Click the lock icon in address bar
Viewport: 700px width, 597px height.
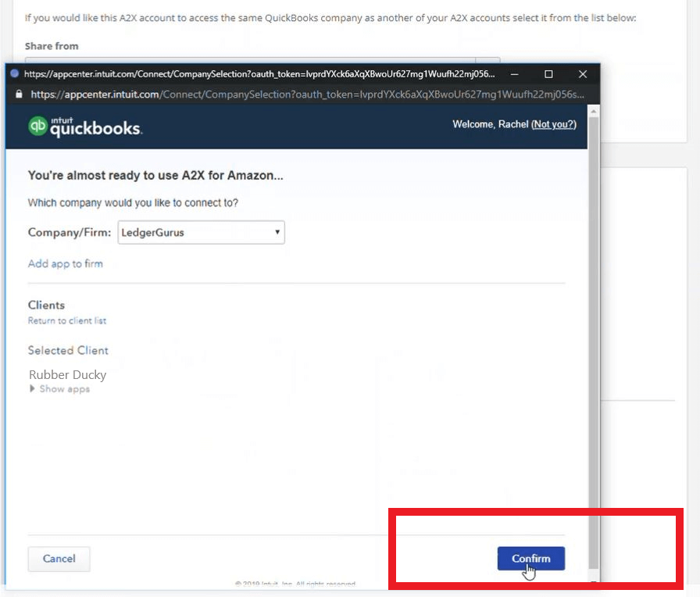click(x=19, y=95)
